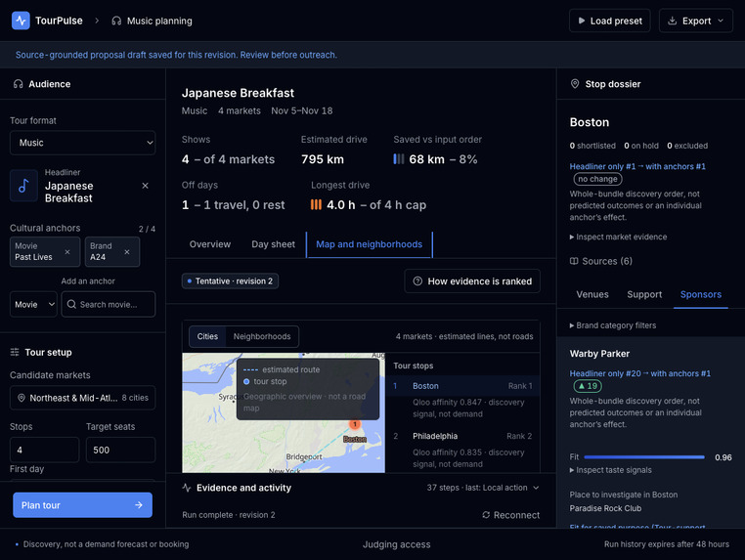
Task: Click the no change badge
Action: point(597,179)
